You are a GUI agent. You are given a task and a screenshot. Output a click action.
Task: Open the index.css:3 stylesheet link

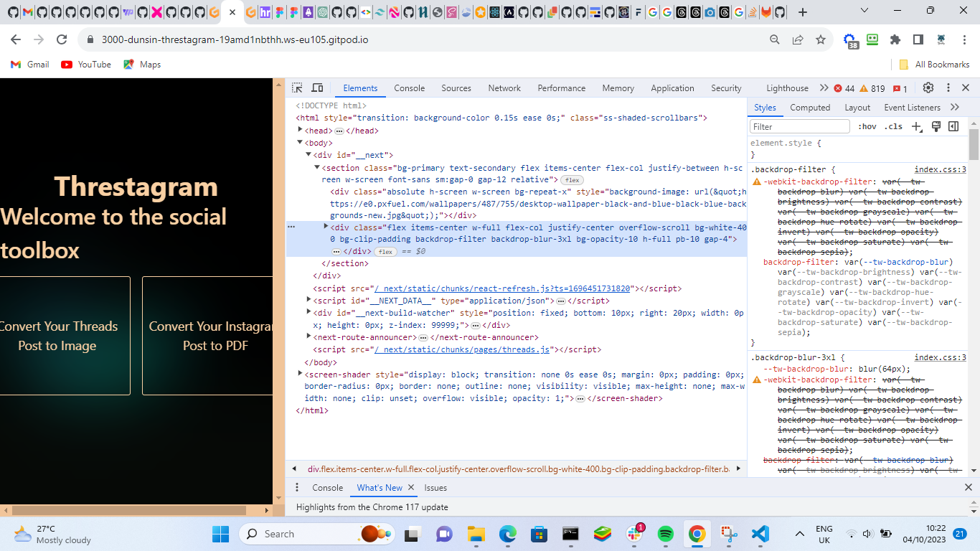939,169
